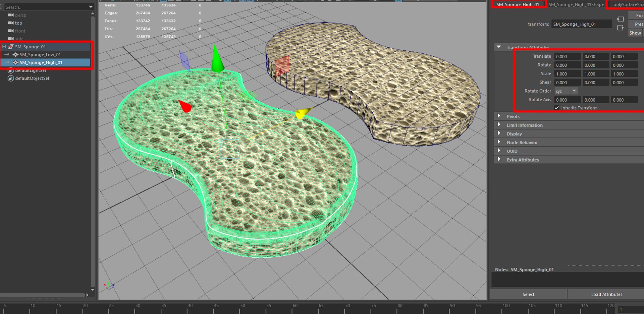This screenshot has width=644, height=314.
Task: Select SM_Sponge_Low_01 in the outliner
Action: (x=40, y=55)
